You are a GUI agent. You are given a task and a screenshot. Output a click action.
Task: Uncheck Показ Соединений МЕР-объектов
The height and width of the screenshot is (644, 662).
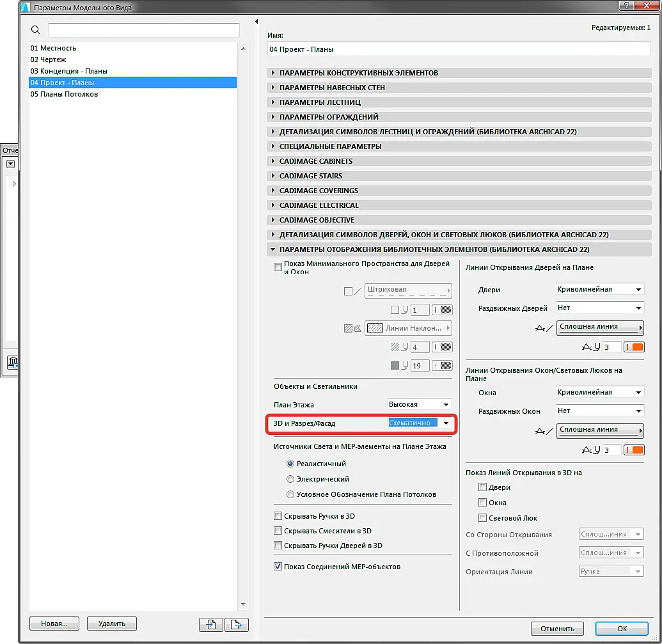pos(278,567)
